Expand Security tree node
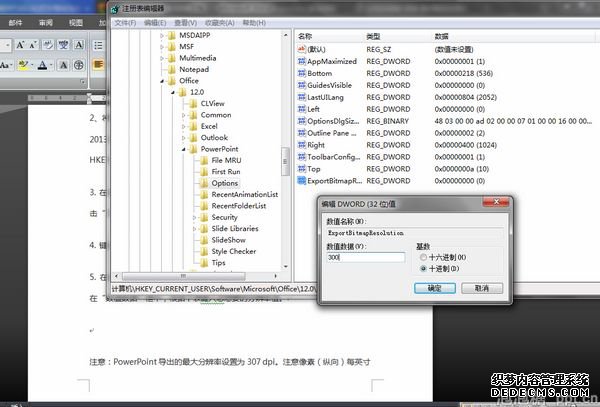This screenshot has width=600, height=407. [194, 217]
